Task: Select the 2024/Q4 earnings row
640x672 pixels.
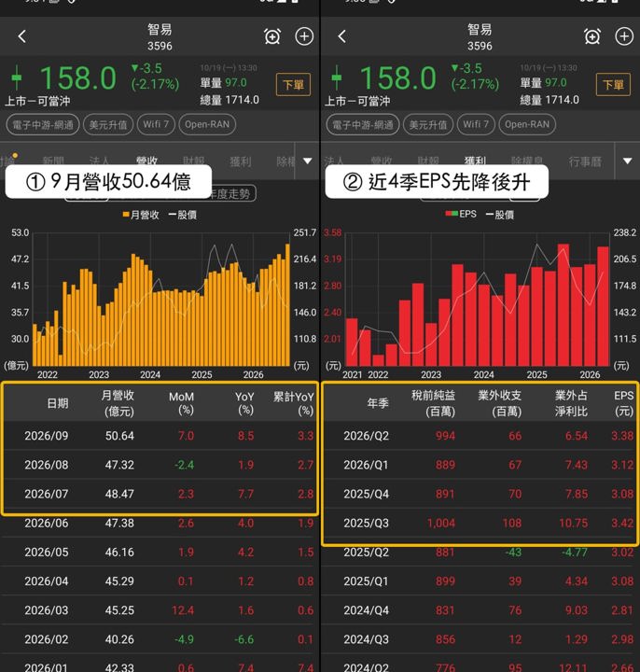Action: pos(480,610)
